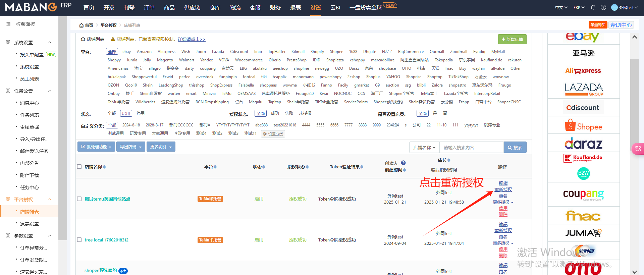The width and height of the screenshot is (644, 275).
Task: Open the help question mark icon in header
Action: (603, 7)
